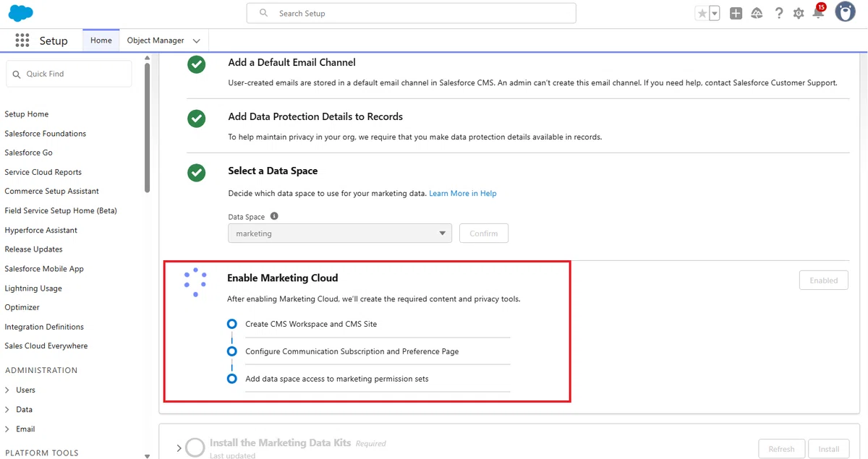Image resolution: width=868 pixels, height=459 pixels.
Task: Click the search magnifier in Search Setup
Action: click(x=264, y=13)
